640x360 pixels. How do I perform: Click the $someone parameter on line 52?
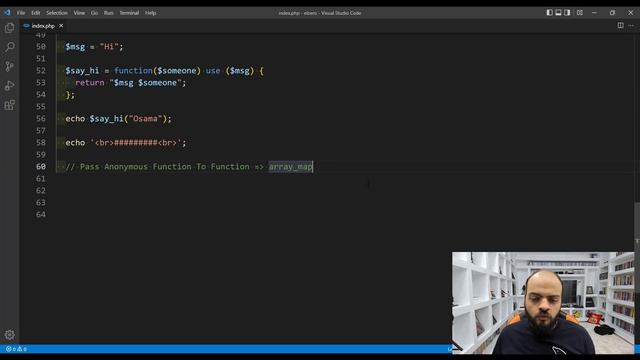[x=177, y=71]
